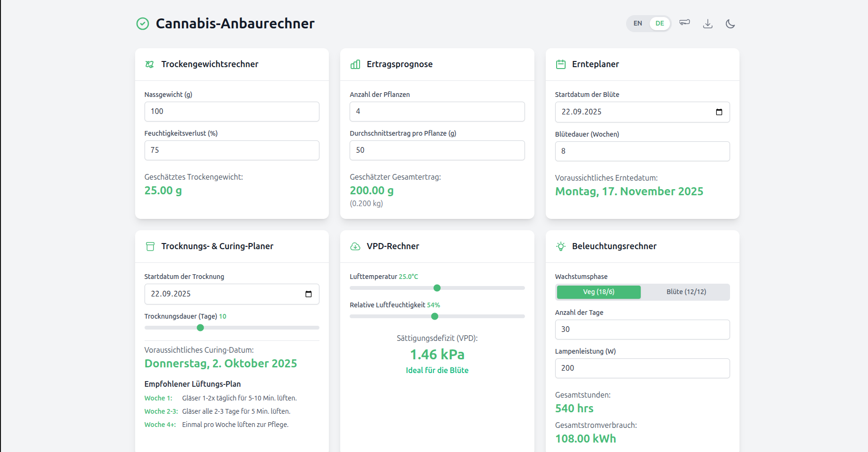Select the Blüte (12/12) growth phase
This screenshot has width=868, height=452.
(686, 292)
